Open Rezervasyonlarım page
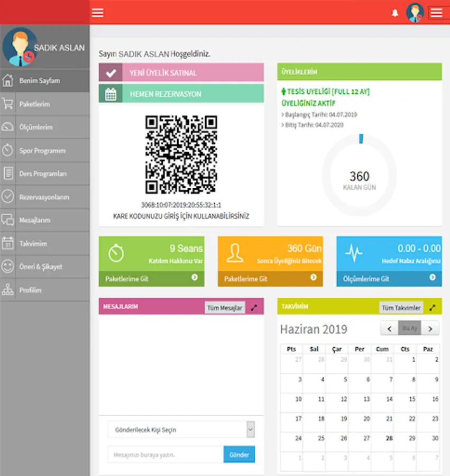The image size is (450, 476). (44, 197)
